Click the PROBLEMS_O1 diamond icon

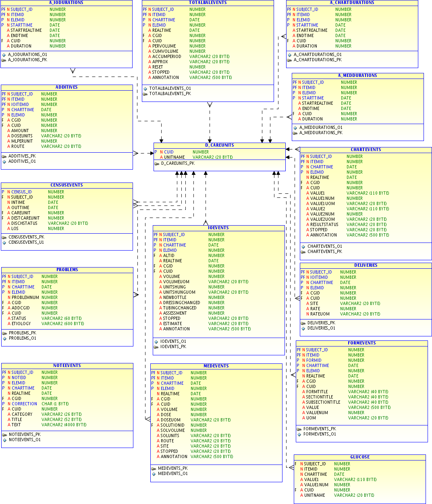point(4,338)
